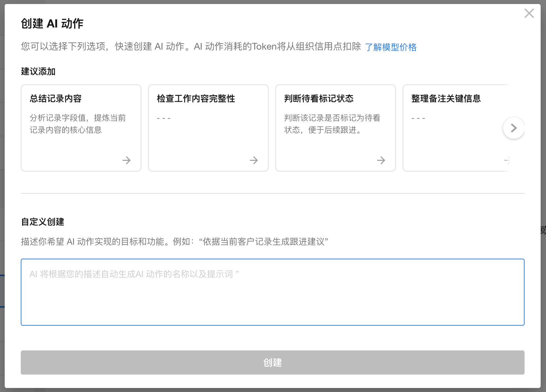Select the 总结记录内容 card title
The width and height of the screenshot is (546, 392).
[x=56, y=99]
